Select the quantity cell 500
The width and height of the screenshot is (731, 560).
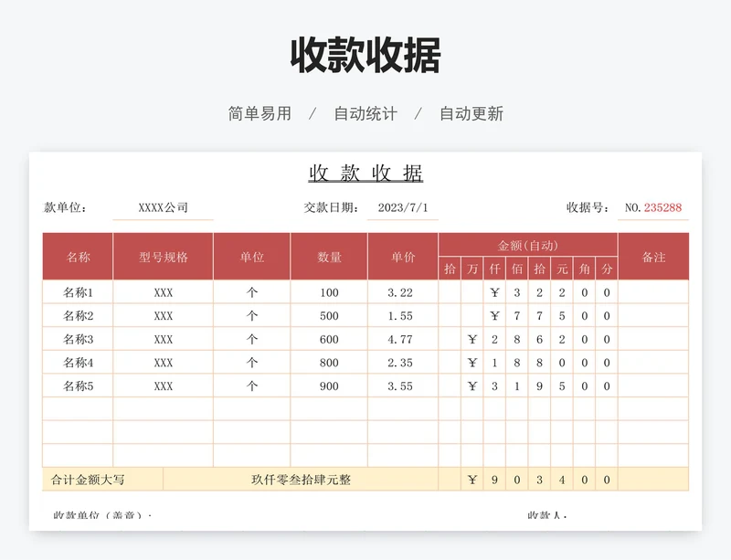329,316
